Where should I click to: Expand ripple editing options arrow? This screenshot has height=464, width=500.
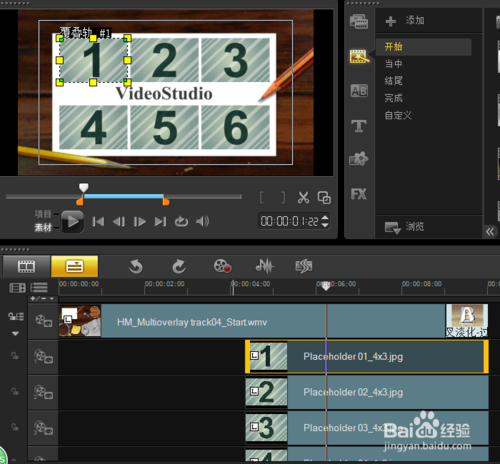click(15, 333)
